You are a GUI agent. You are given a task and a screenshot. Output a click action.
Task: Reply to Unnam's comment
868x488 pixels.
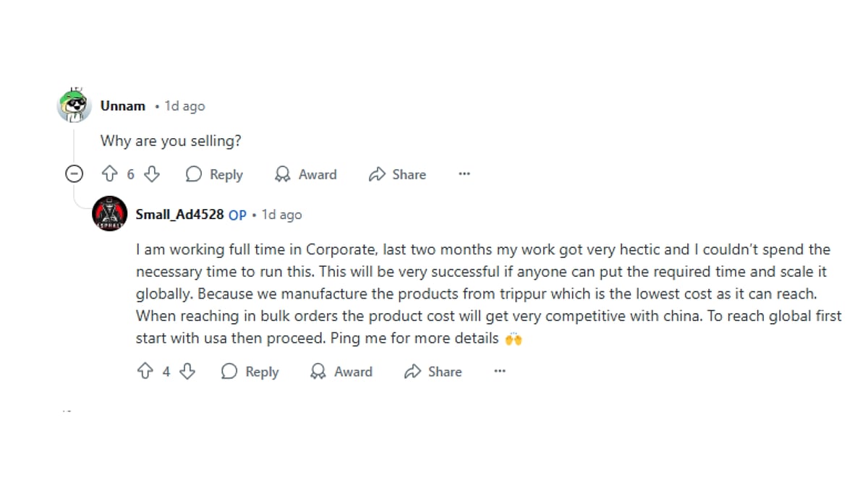214,174
